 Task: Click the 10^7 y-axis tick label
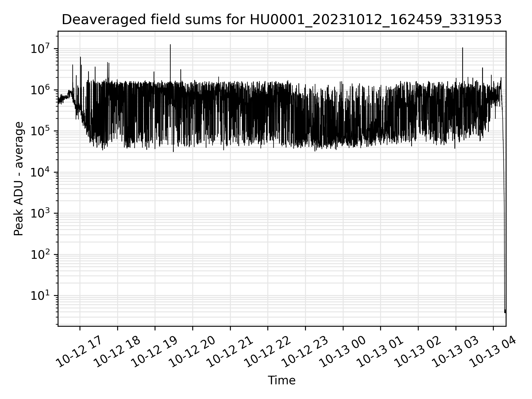click(40, 48)
